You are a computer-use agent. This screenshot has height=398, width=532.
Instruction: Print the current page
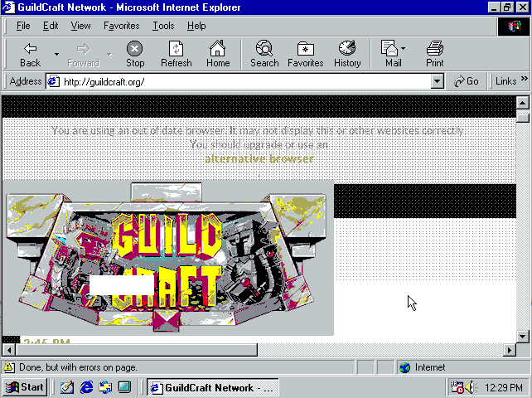point(434,55)
